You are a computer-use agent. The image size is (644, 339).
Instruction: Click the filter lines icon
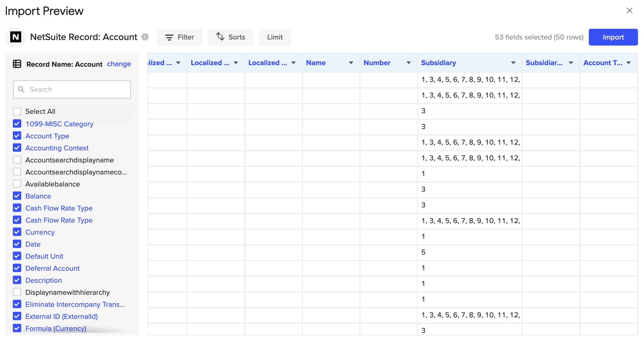[169, 37]
